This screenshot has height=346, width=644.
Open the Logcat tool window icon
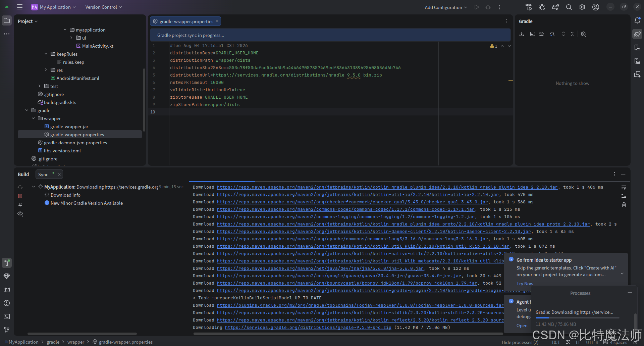7,290
